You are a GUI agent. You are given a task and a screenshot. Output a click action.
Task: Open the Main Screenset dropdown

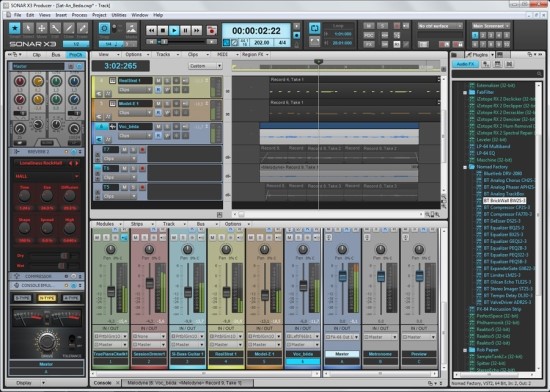pos(491,26)
